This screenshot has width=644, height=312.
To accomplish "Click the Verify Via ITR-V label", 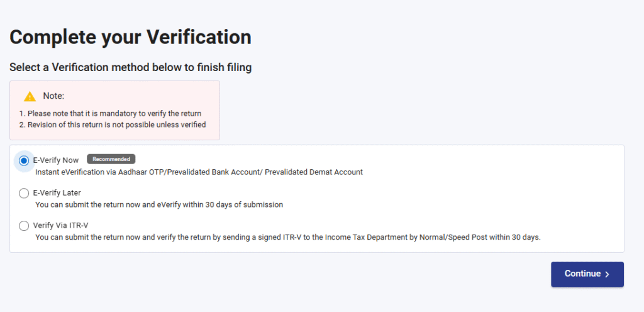I will (x=60, y=226).
